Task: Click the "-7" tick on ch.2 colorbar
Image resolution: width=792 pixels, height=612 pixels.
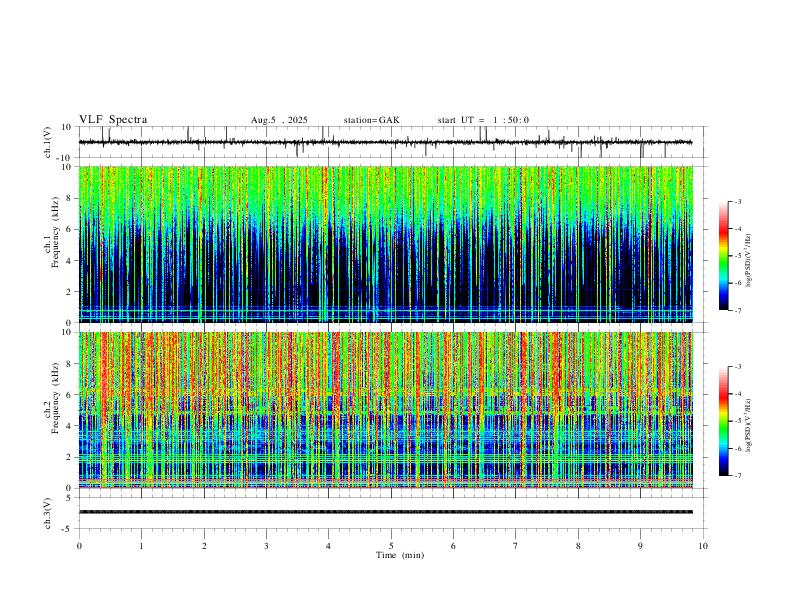Action: coord(738,476)
